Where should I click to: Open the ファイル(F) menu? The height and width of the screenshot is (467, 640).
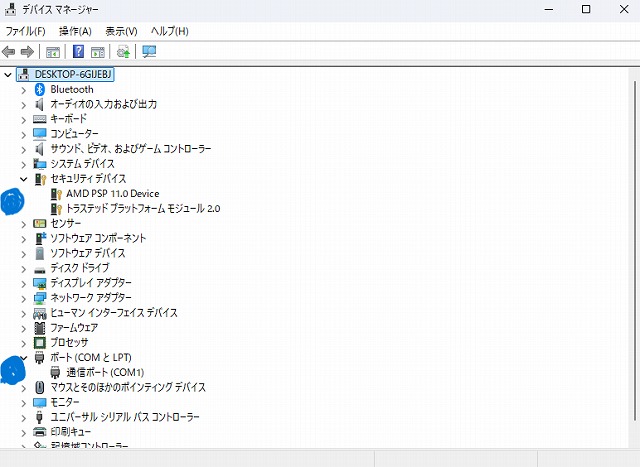[x=25, y=31]
